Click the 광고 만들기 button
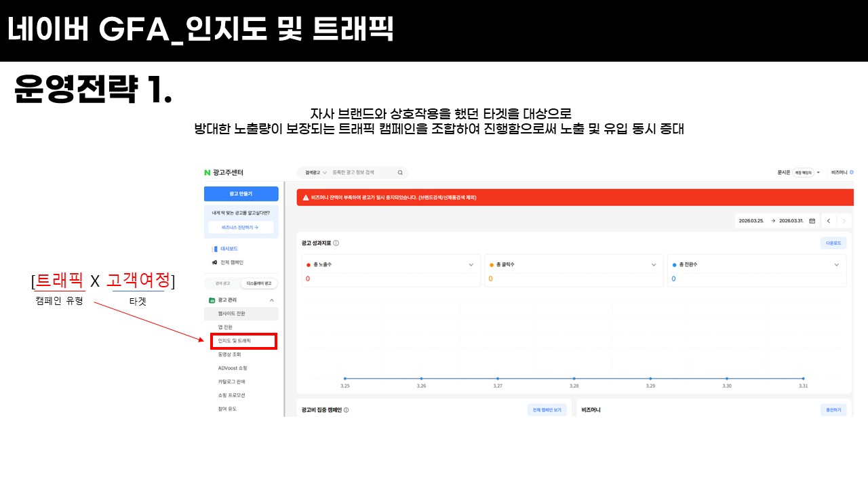The height and width of the screenshot is (488, 868). pyautogui.click(x=241, y=194)
